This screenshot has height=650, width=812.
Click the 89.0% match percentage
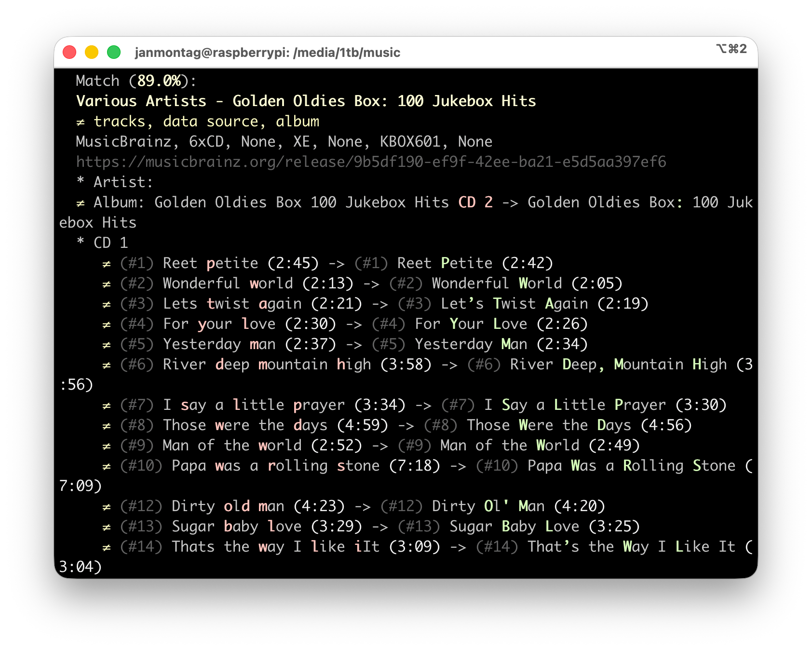(x=159, y=81)
